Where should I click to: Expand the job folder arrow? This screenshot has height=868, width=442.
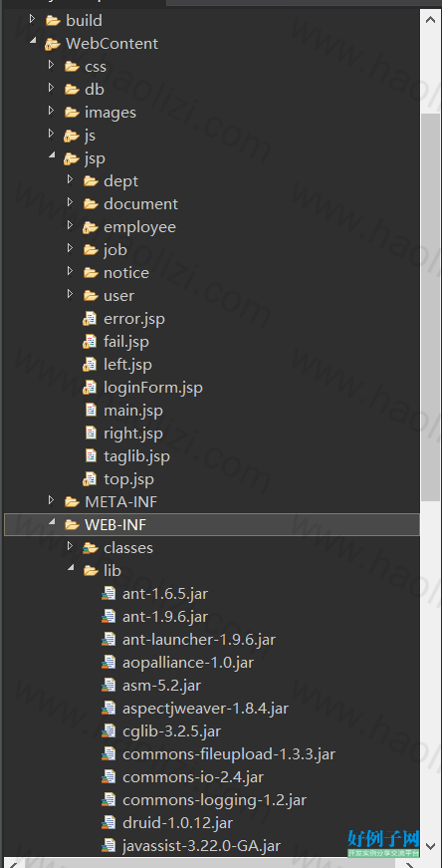71,248
